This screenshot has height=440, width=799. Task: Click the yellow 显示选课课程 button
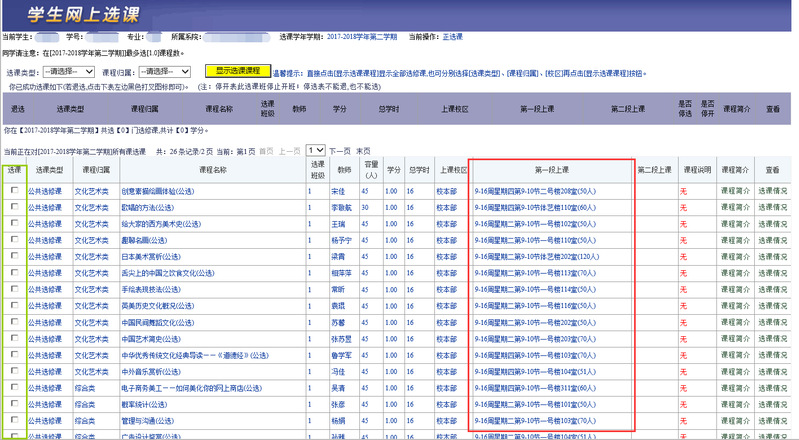point(238,71)
